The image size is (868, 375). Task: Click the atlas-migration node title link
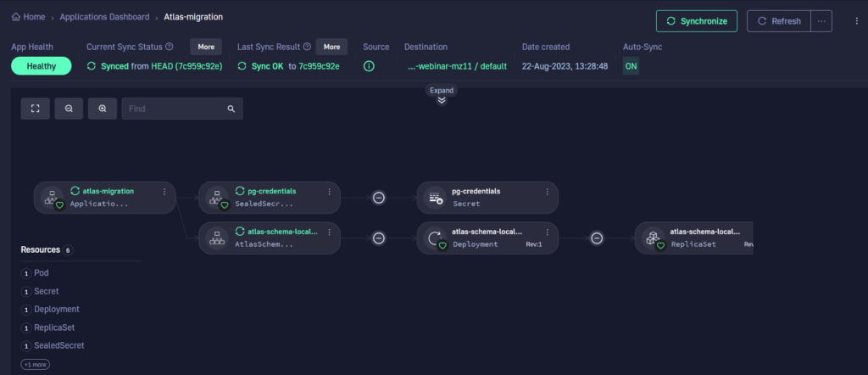(108, 191)
